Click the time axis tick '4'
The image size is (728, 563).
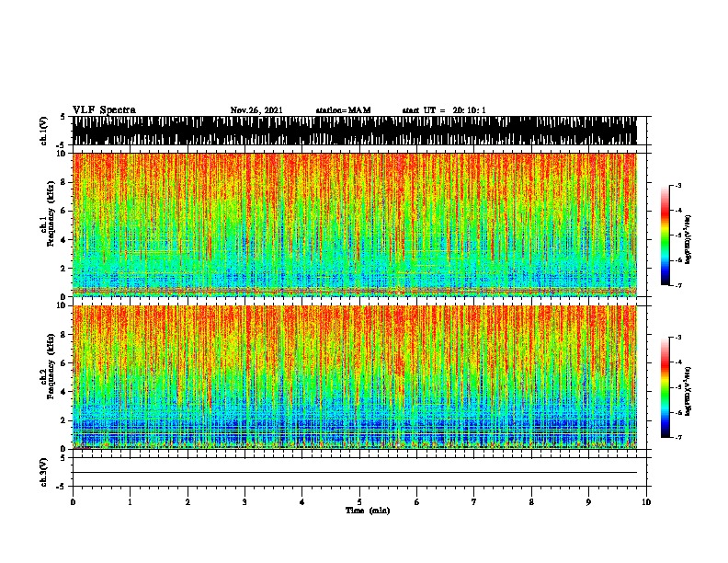[302, 502]
